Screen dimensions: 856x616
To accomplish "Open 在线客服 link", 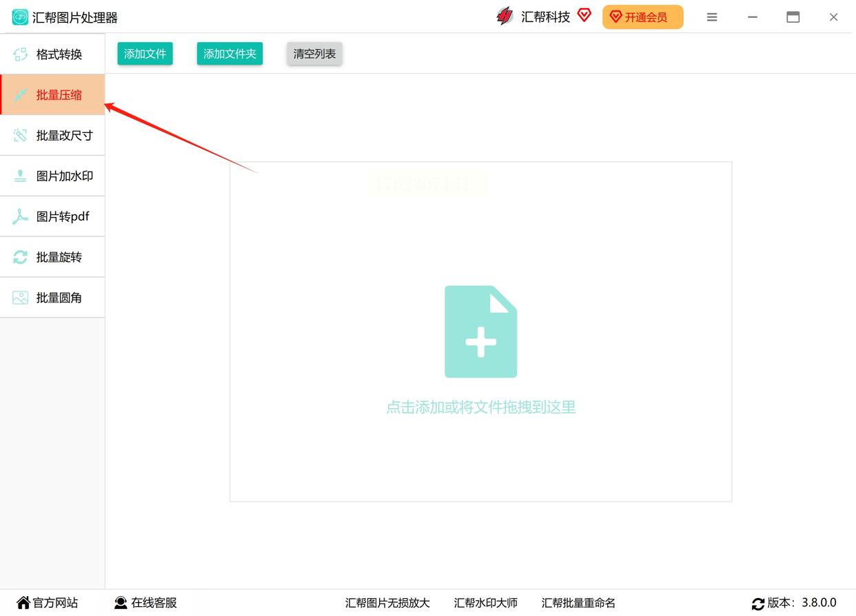I will pos(145,603).
